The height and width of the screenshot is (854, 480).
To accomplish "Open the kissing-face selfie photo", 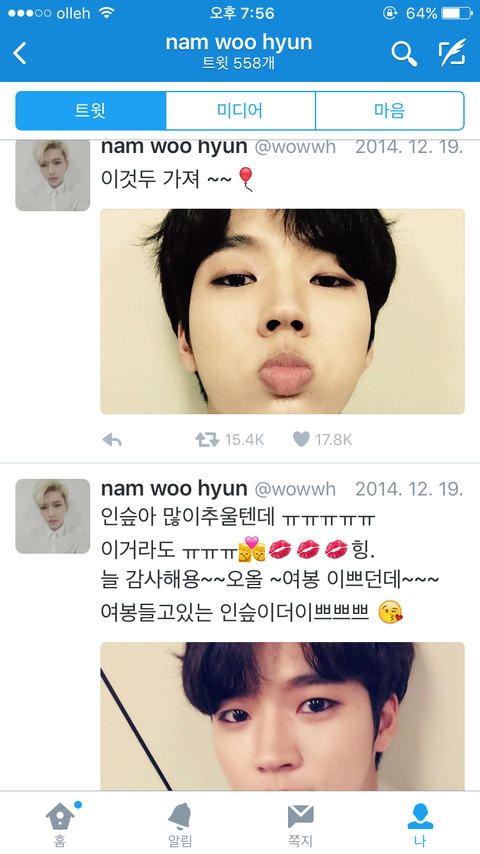I will coord(282,311).
